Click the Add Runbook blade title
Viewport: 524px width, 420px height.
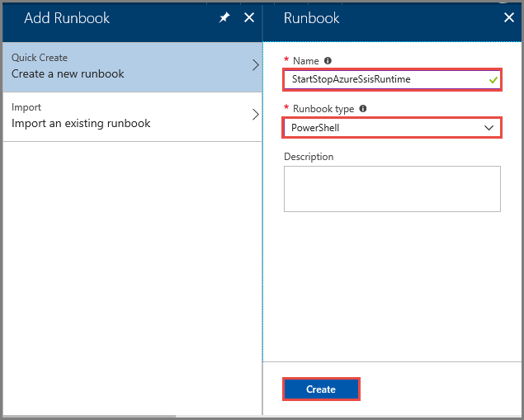[67, 18]
